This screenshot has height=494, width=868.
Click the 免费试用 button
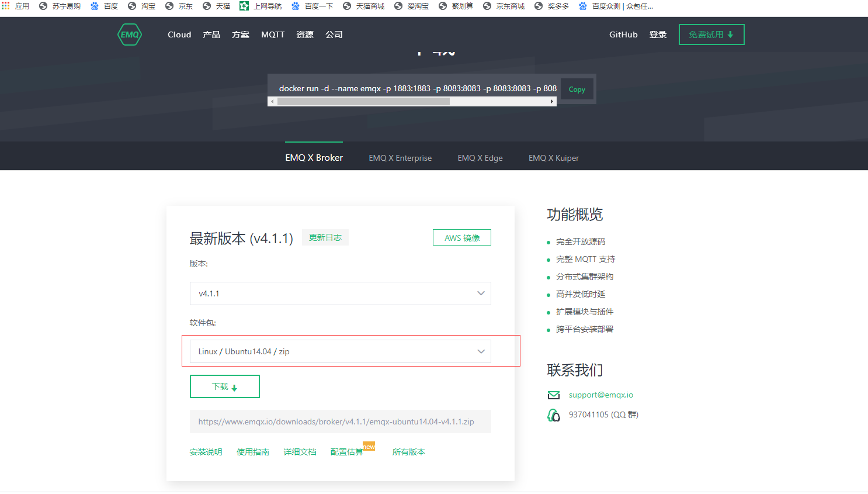(x=711, y=34)
